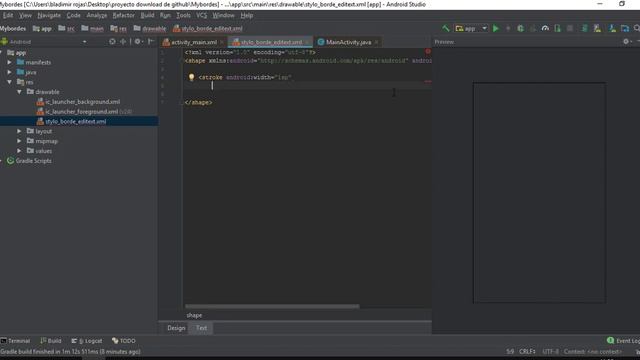
Task: Click the drawable breadcrumb in navigation bar
Action: coord(150,29)
